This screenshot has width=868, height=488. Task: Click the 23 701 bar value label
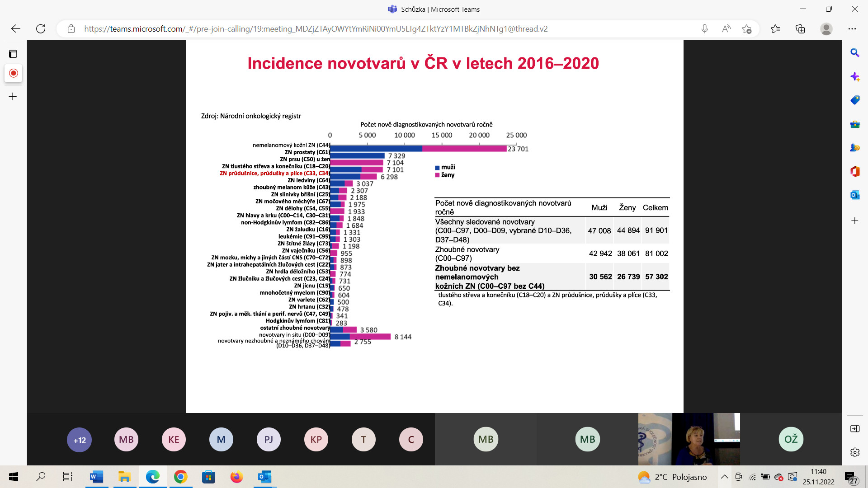point(518,149)
